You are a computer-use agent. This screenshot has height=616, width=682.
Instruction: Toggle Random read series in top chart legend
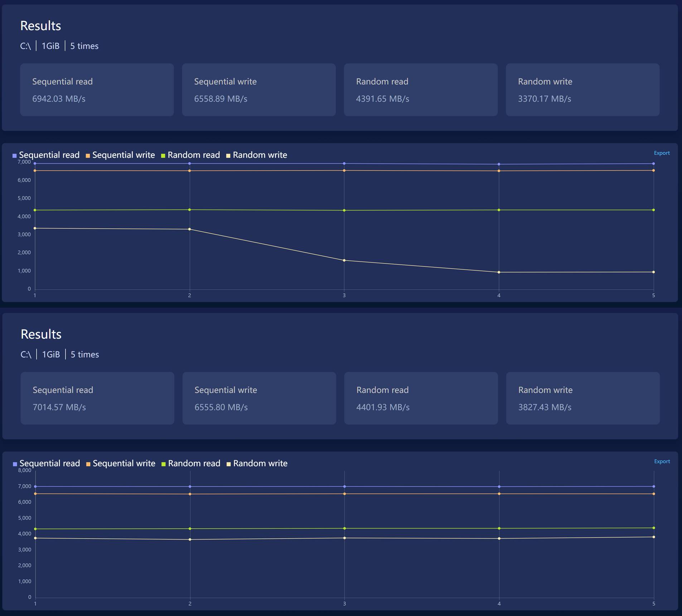pos(190,155)
